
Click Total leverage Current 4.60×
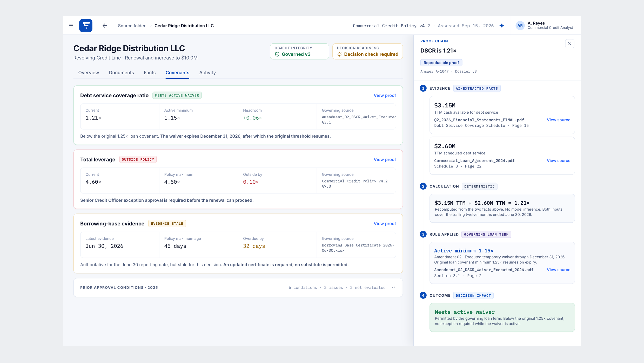93,182
